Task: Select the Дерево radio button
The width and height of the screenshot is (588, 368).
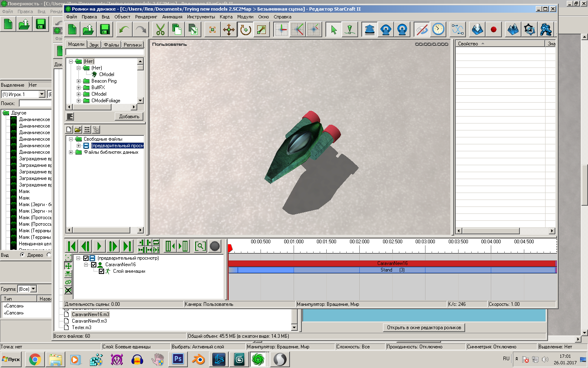Action: [22, 255]
